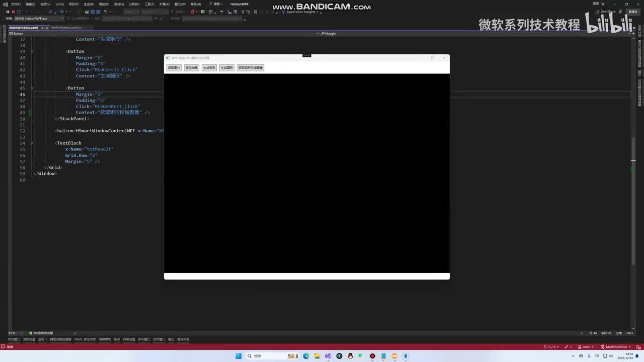This screenshot has height=362, width=644.
Task: Open the WeChat taskbar icon
Action: pyautogui.click(x=361, y=356)
